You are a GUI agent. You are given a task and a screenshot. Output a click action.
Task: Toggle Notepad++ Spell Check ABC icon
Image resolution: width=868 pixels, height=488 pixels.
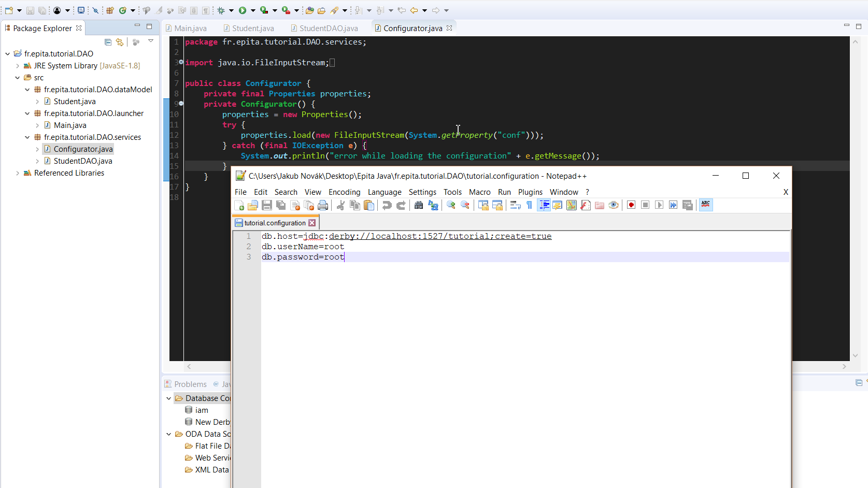coord(706,205)
